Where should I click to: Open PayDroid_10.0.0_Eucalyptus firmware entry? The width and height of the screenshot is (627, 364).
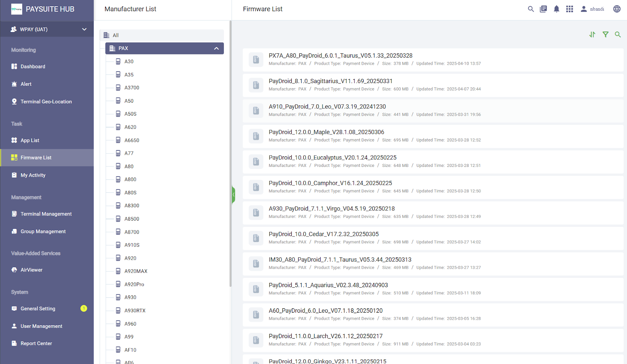pos(433,161)
